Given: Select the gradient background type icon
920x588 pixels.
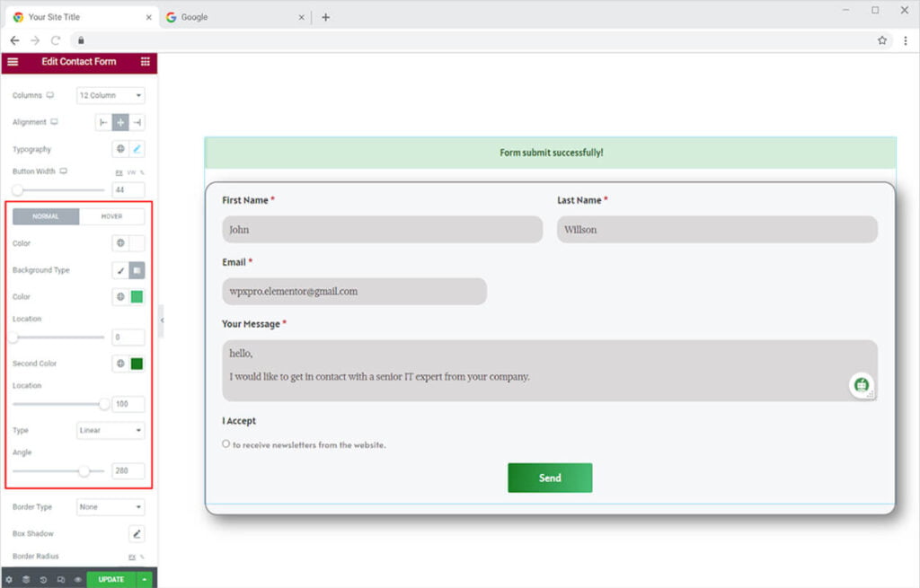Looking at the screenshot, I should pyautogui.click(x=137, y=270).
